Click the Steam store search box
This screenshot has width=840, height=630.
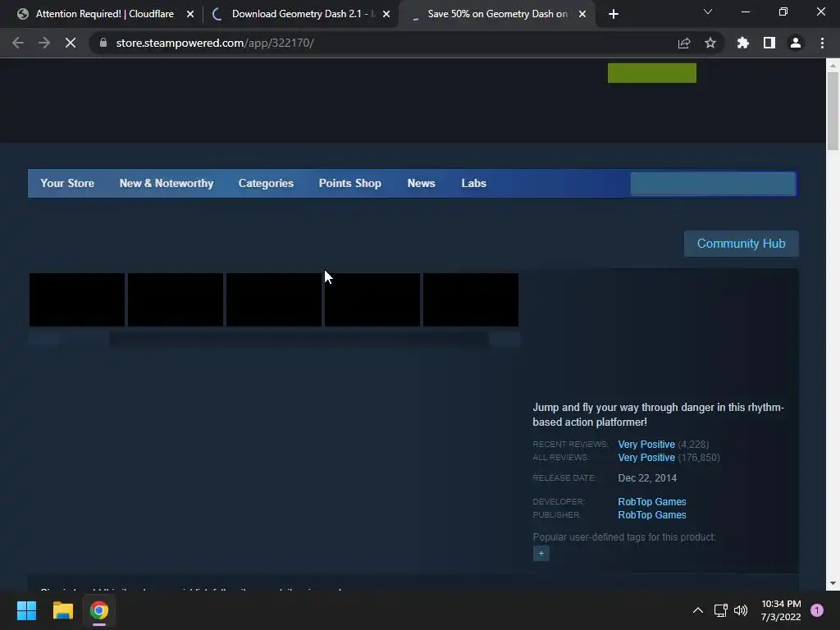pyautogui.click(x=713, y=184)
